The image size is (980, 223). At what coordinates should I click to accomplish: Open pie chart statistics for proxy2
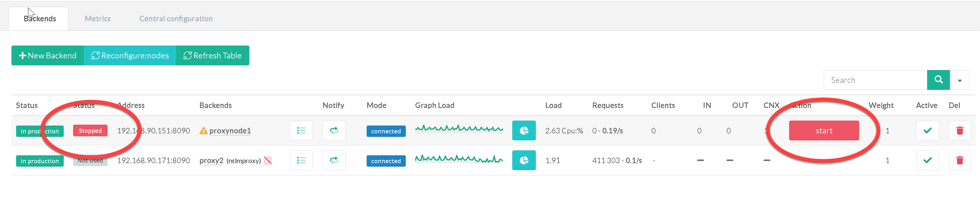pos(524,160)
